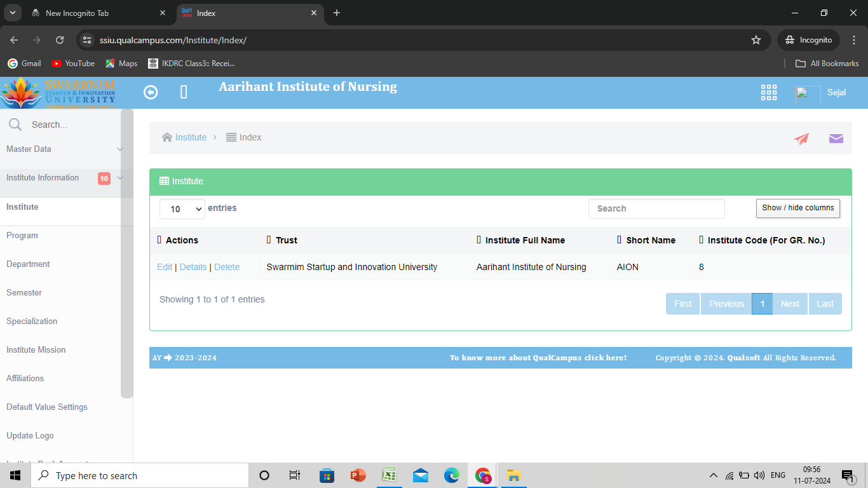Go back with browser back arrow
This screenshot has height=488, width=868.
14,40
